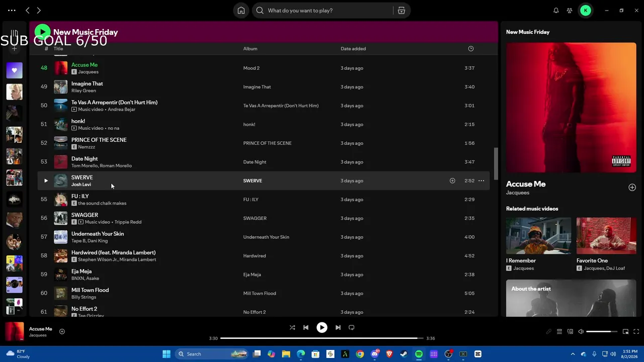Skip to the previous track

pyautogui.click(x=306, y=327)
